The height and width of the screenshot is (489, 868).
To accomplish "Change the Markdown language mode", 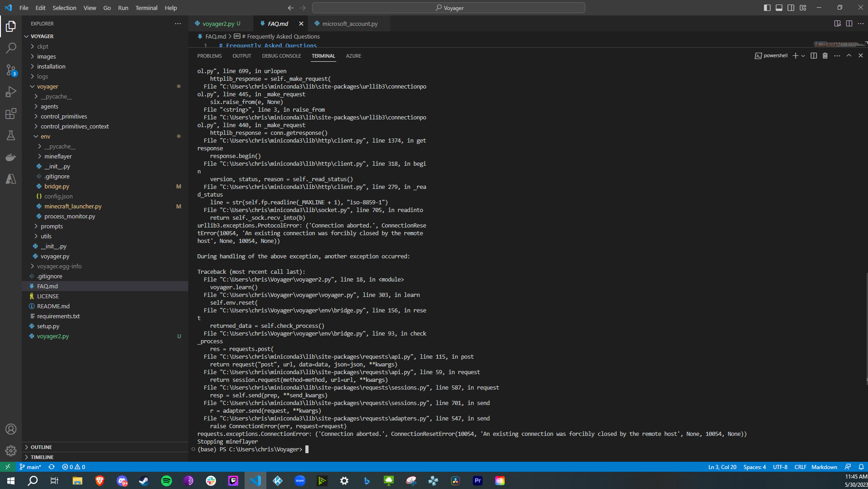I will pos(824,467).
